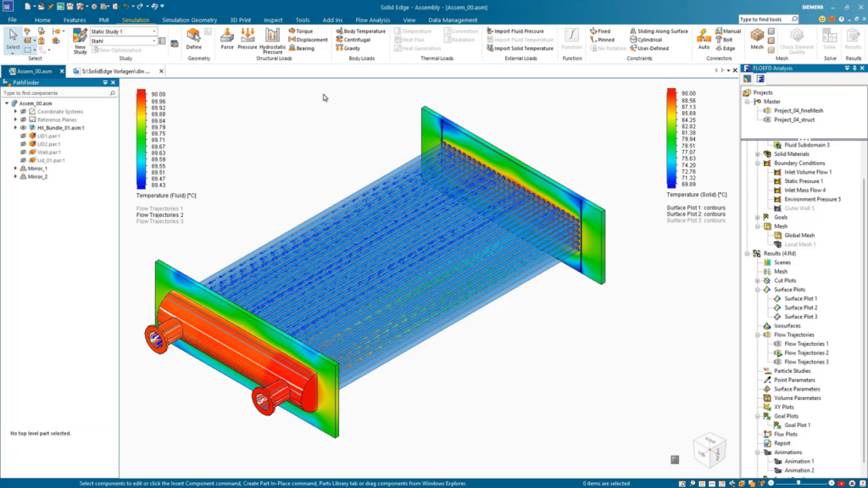Select the Pressure load tool
868x488 pixels.
[x=248, y=37]
